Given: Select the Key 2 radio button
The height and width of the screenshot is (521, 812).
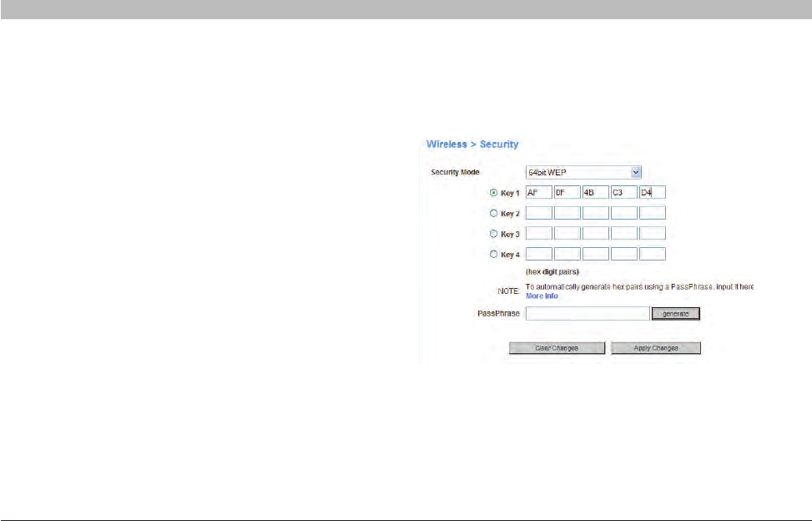Looking at the screenshot, I should 493,213.
